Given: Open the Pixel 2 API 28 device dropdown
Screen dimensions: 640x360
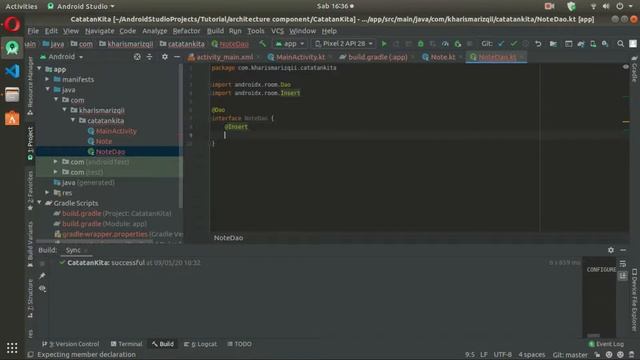Looking at the screenshot, I should [344, 44].
